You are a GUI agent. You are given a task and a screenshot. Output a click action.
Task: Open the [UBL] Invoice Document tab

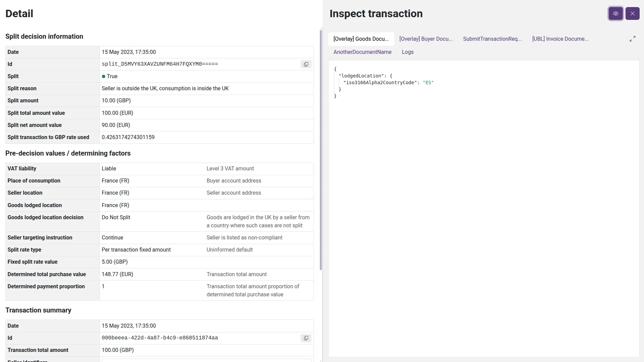pyautogui.click(x=560, y=39)
